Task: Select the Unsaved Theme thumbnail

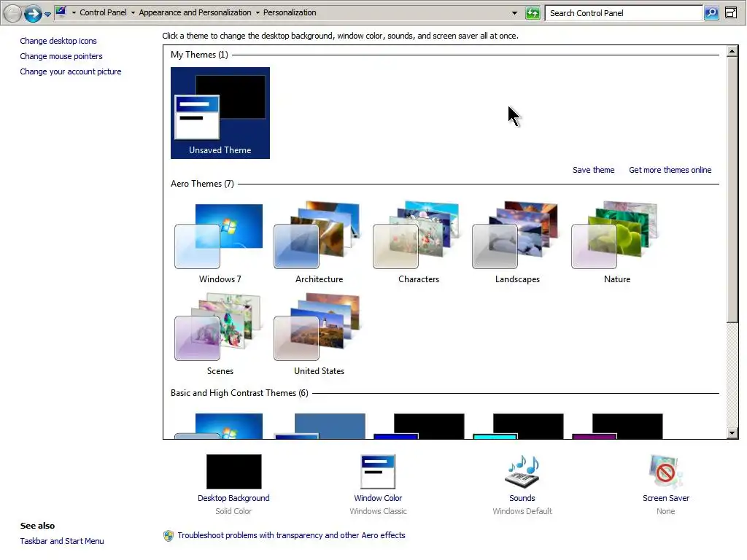Action: point(220,113)
